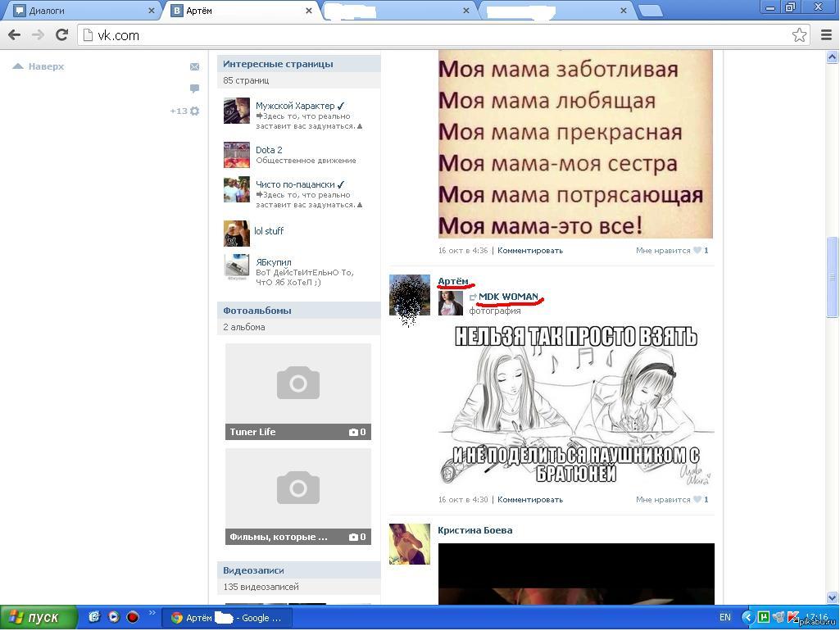The height and width of the screenshot is (631, 840).
Task: Open the +13 settings gear
Action: [194, 111]
